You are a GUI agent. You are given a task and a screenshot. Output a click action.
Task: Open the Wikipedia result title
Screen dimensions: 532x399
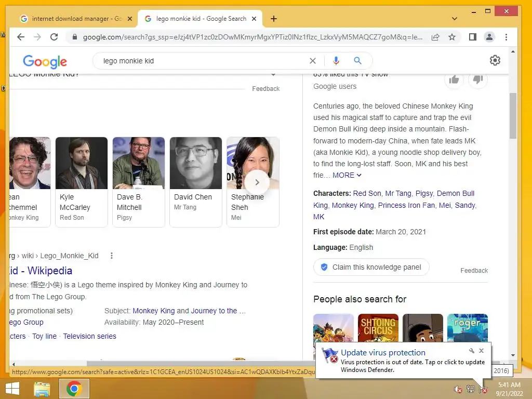coord(41,271)
